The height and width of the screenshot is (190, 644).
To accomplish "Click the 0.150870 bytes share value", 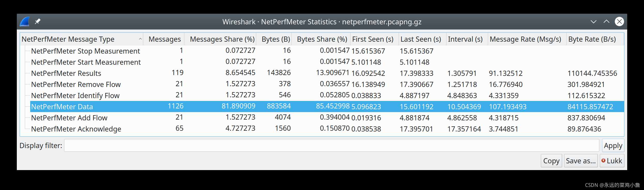I will (335, 128).
